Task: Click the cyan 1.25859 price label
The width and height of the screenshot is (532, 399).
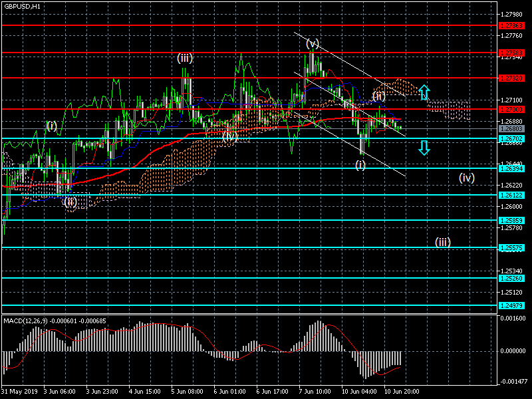Action: point(511,221)
